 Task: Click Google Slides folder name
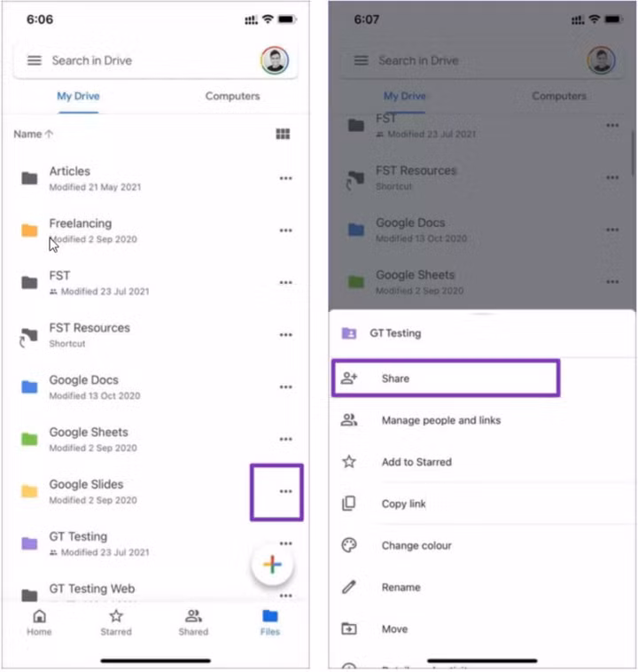tap(86, 484)
